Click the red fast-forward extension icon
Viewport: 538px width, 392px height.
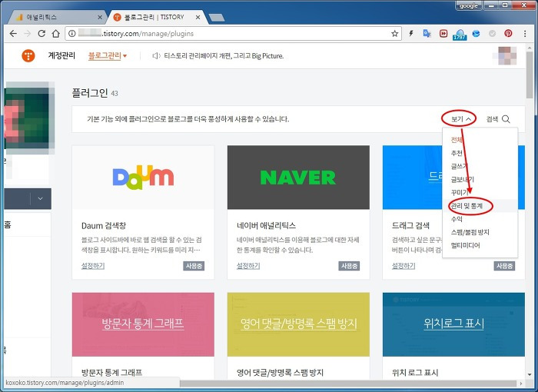coord(443,33)
